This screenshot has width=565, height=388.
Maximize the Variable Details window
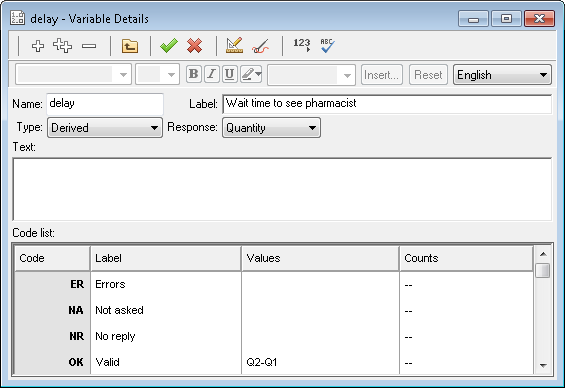pyautogui.click(x=506, y=19)
